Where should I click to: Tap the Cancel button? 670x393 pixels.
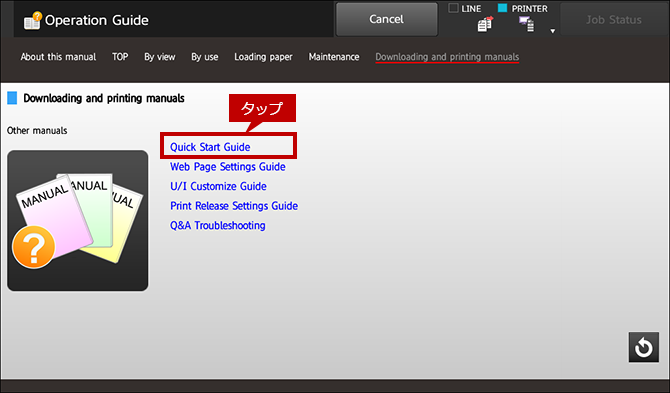(x=387, y=19)
